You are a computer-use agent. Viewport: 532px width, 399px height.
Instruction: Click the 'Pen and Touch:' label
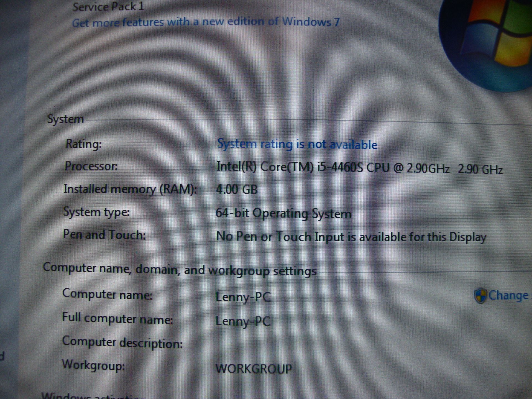click(104, 235)
